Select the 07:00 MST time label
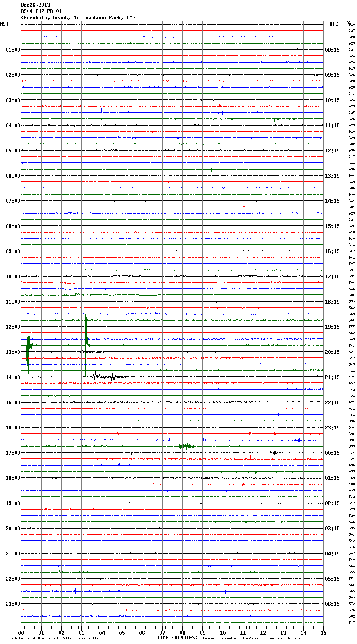The image size is (357, 644). (x=13, y=201)
